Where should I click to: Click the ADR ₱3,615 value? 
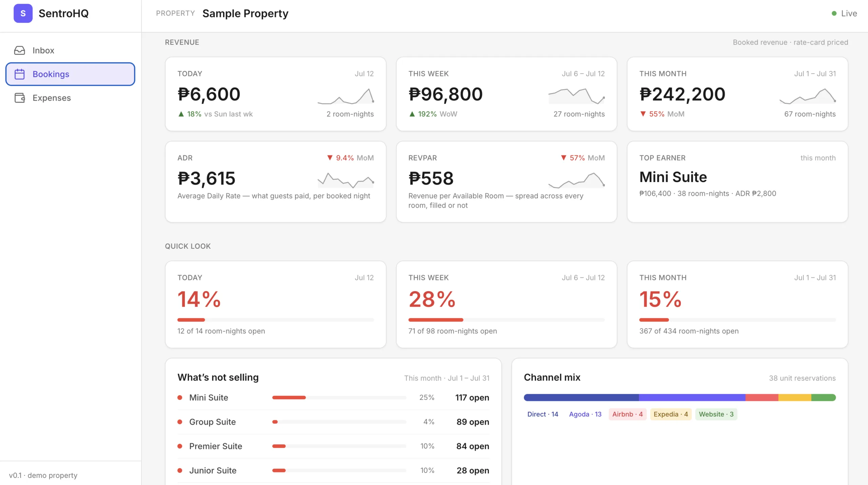[206, 178]
